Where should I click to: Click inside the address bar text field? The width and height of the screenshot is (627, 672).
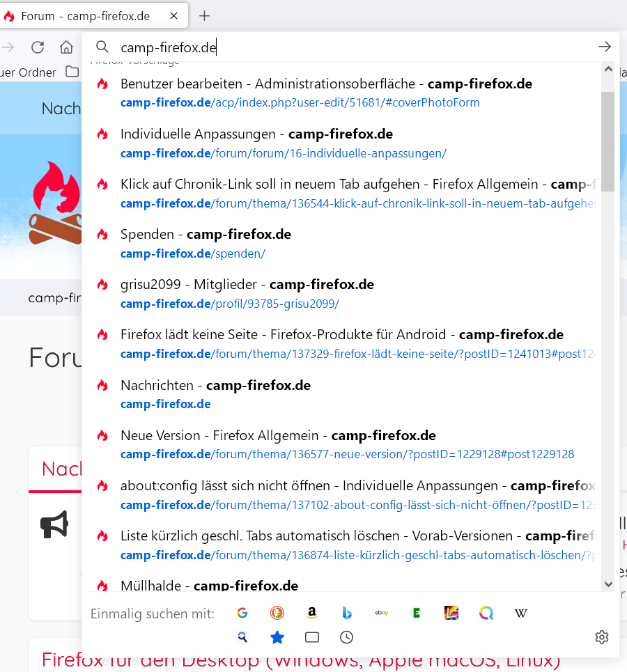click(x=352, y=47)
